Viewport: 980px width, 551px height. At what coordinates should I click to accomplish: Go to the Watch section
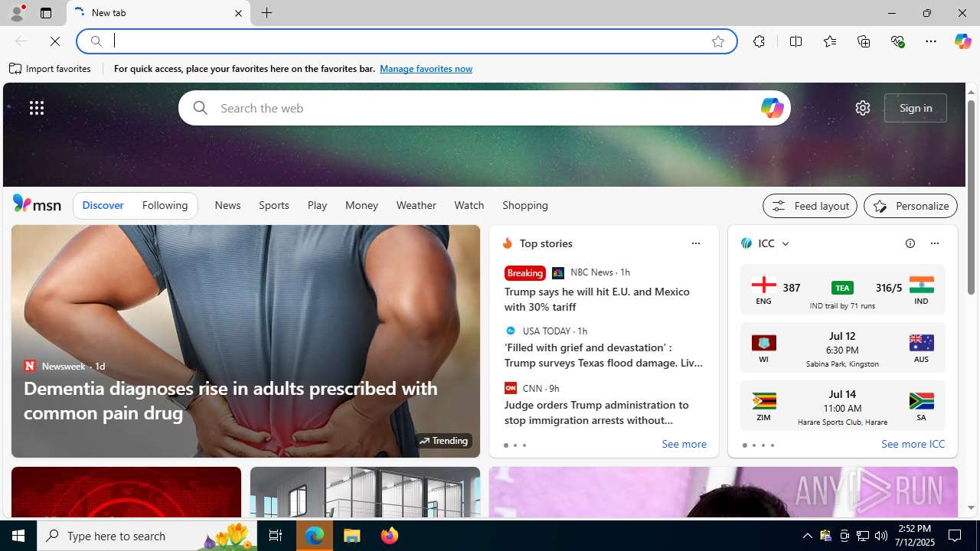pyautogui.click(x=469, y=205)
